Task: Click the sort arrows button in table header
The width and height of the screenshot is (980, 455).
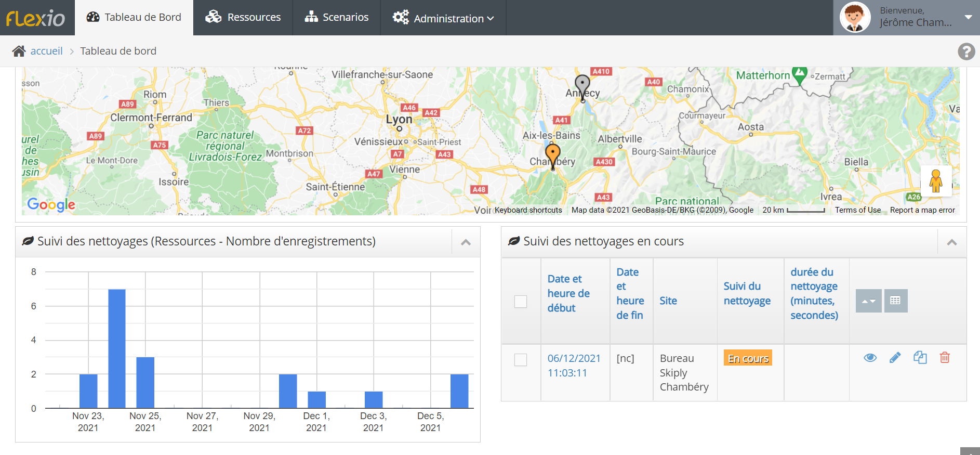Action: point(868,301)
